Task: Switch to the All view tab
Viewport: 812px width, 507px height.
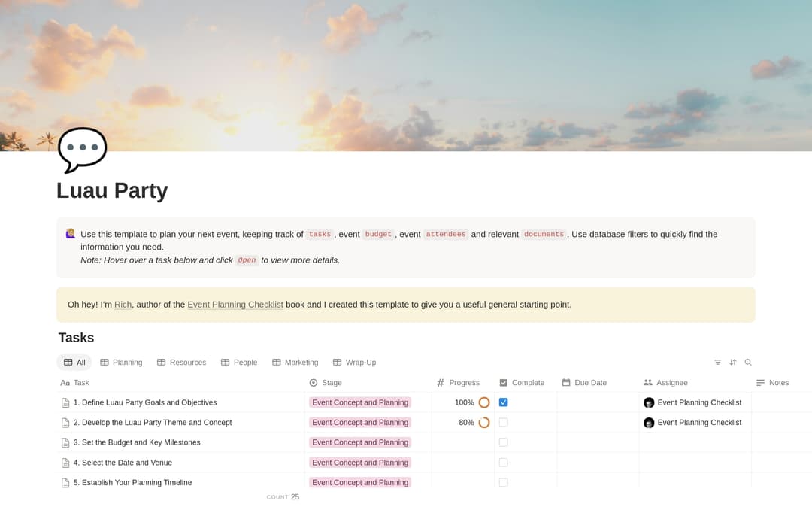Action: click(x=74, y=363)
